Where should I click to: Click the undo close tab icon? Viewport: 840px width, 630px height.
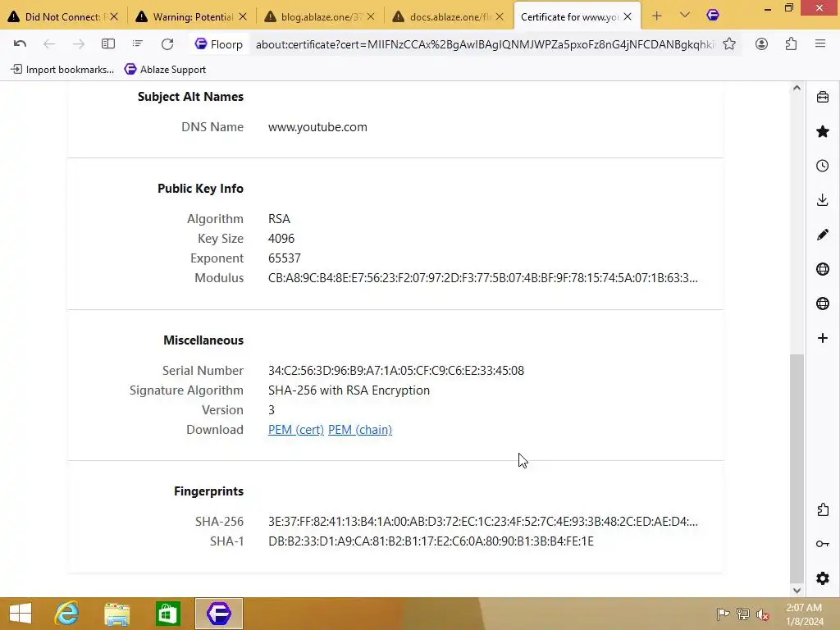pyautogui.click(x=20, y=44)
